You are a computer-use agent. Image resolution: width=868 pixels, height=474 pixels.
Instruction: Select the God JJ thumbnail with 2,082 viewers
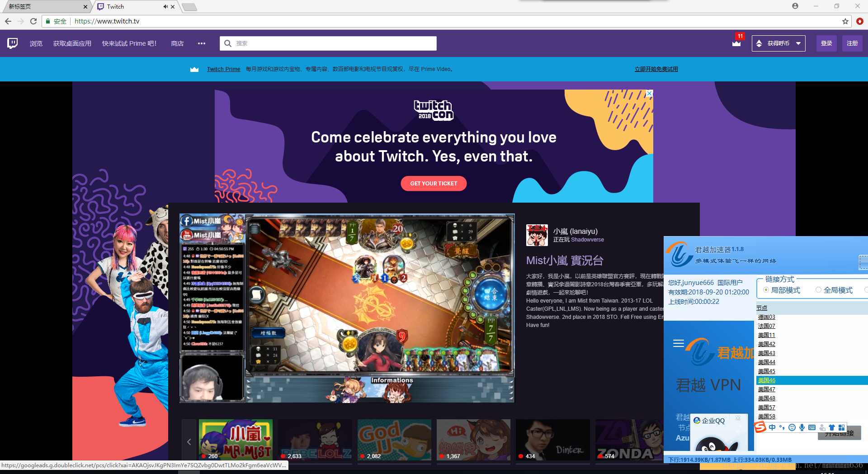pos(394,440)
